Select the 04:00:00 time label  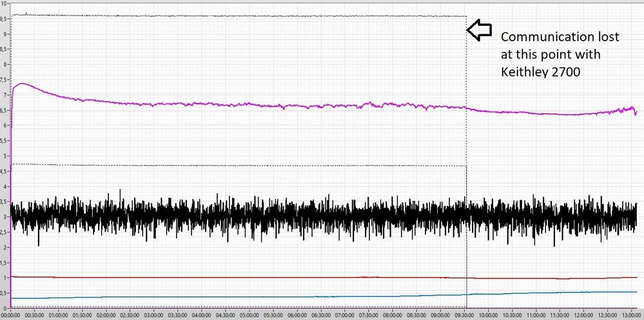click(201, 316)
